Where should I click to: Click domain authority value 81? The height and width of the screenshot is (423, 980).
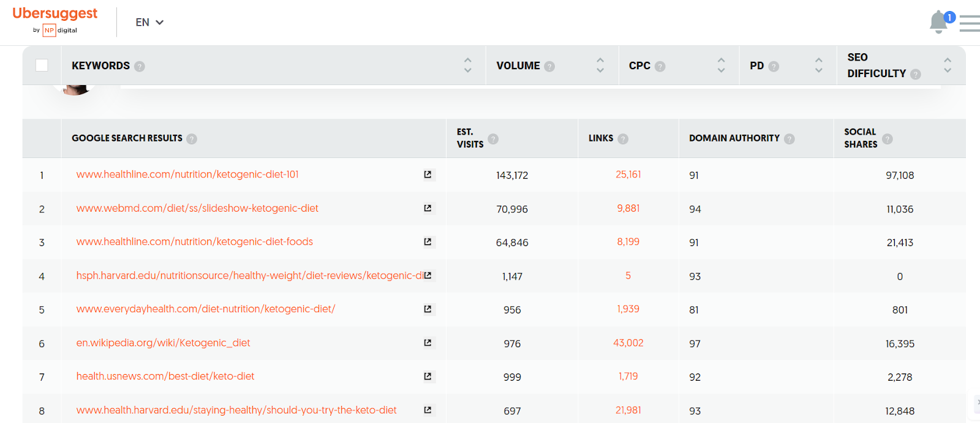point(694,310)
